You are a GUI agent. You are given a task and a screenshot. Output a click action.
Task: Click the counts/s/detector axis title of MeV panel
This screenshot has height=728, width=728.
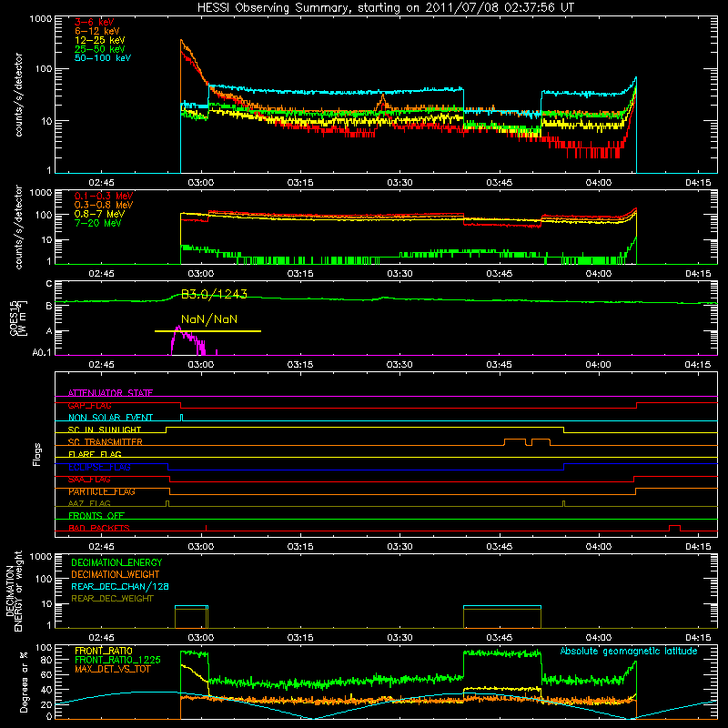[x=18, y=227]
